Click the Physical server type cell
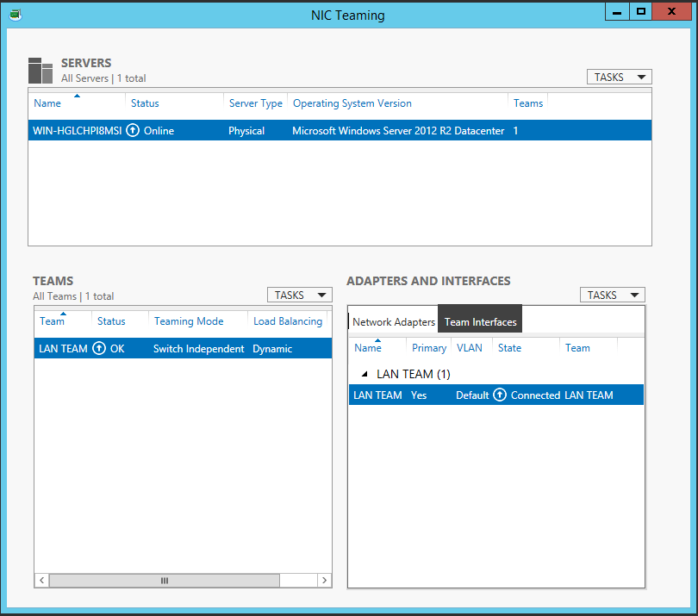Viewport: 698px width, 616px height. [246, 131]
